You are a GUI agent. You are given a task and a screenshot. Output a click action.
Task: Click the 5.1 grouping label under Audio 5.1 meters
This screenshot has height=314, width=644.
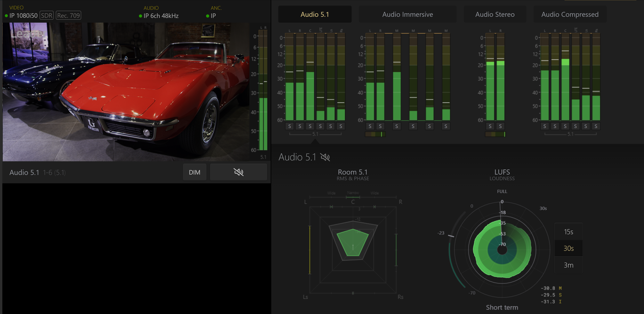315,134
